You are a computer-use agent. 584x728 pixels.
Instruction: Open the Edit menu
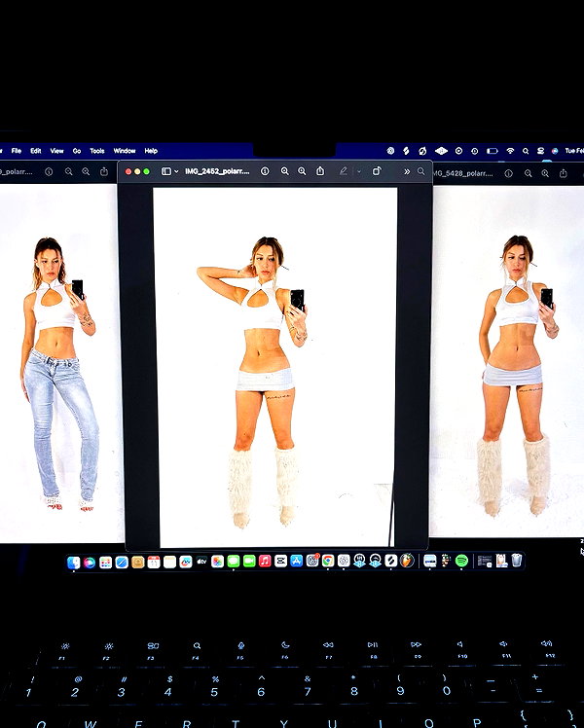coord(36,151)
